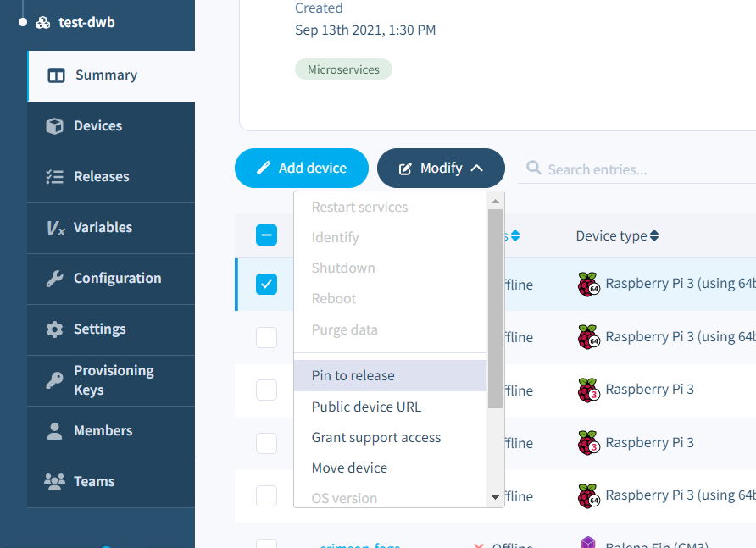Screen dimensions: 756x548
Task: Click the Teams group icon
Action: 55,482
